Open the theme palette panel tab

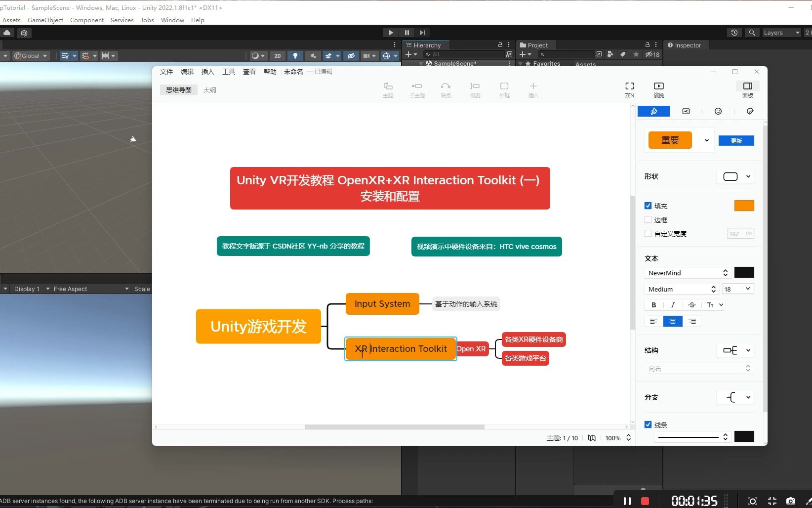750,111
